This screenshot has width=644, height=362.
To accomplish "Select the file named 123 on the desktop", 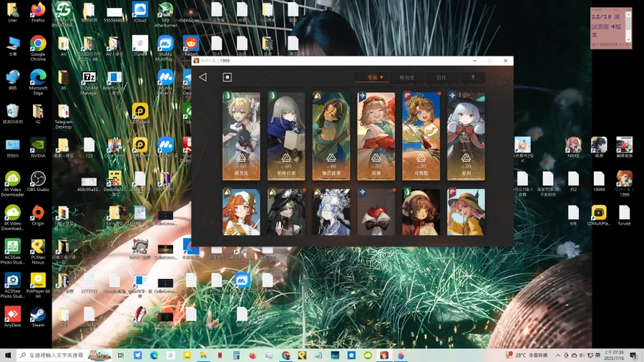I will coord(89,148).
